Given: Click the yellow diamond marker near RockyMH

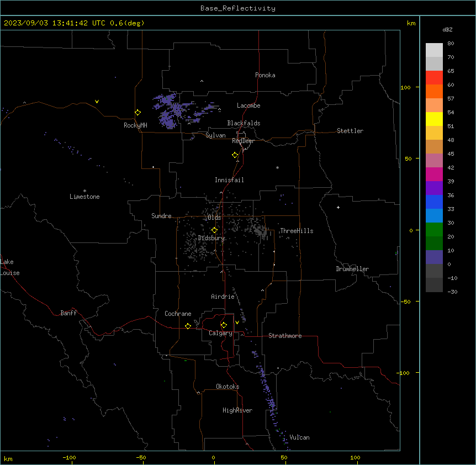Looking at the screenshot, I should pos(138,113).
